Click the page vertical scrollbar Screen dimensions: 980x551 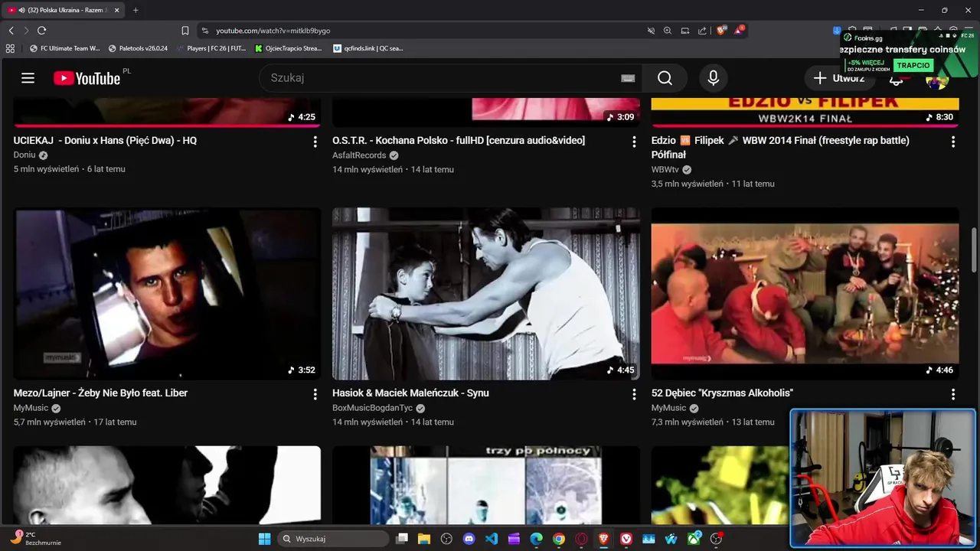975,249
